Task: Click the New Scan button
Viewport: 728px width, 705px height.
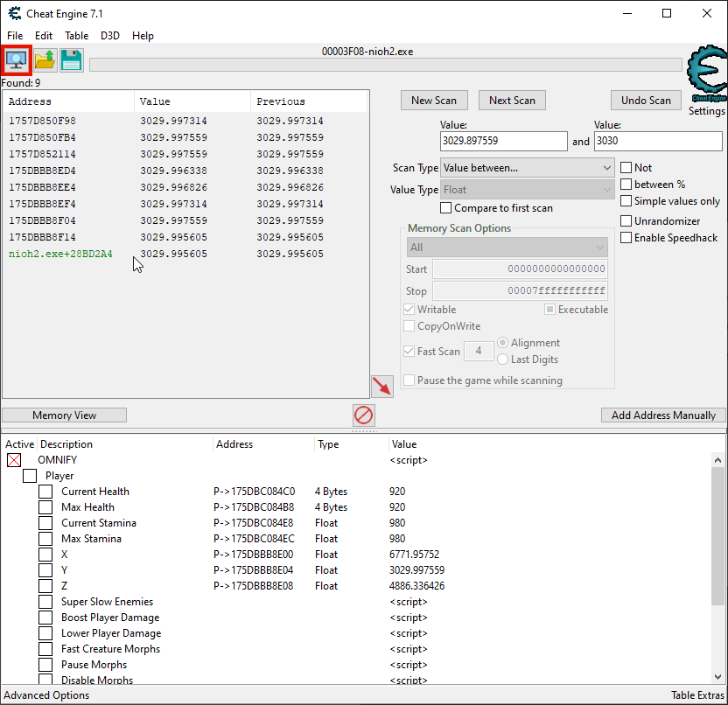Action: (434, 100)
